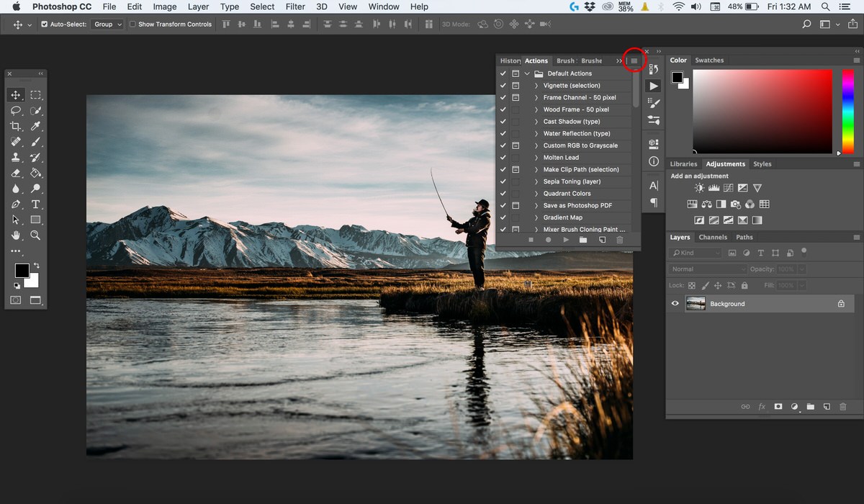Select the Lasso tool

tap(16, 111)
